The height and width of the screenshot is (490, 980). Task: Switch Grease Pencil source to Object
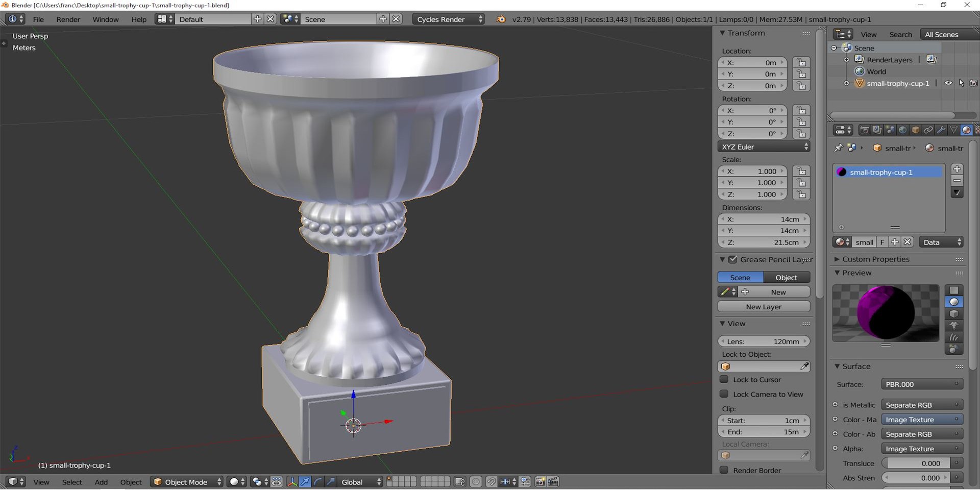point(787,278)
